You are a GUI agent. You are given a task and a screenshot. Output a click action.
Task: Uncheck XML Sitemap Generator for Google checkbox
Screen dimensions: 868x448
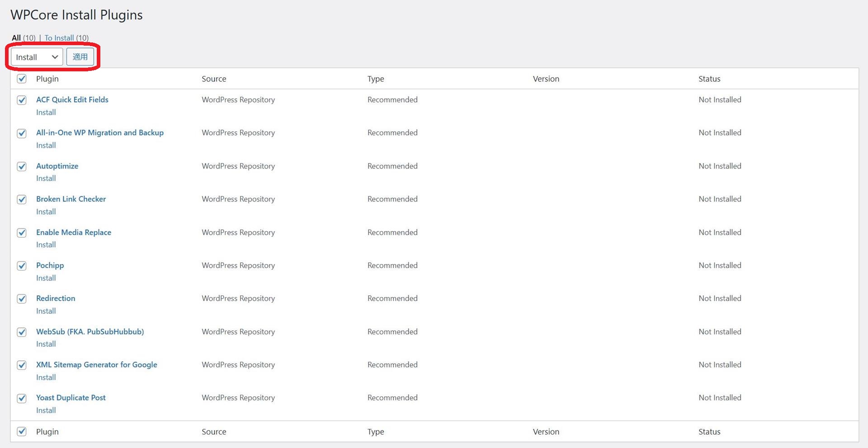tap(22, 365)
